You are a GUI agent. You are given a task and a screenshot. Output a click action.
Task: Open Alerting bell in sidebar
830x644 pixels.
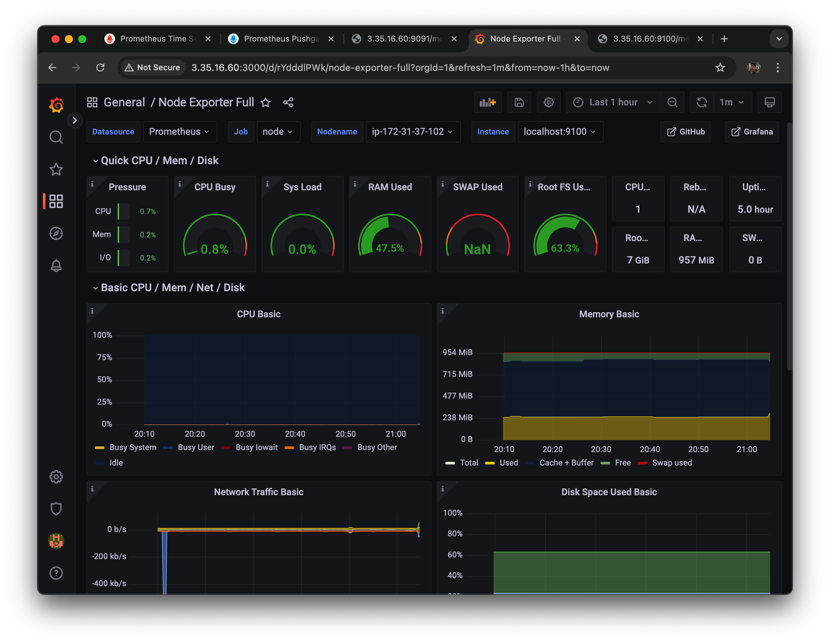tap(56, 265)
